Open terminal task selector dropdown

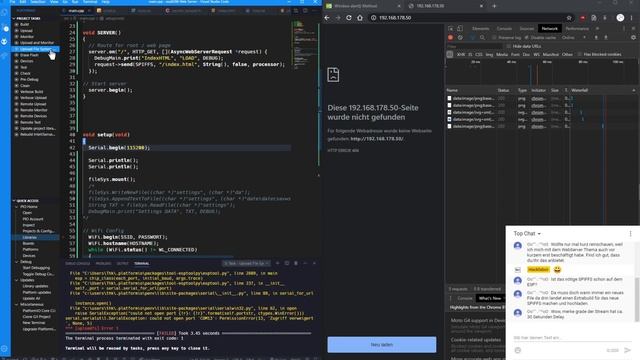(x=246, y=264)
